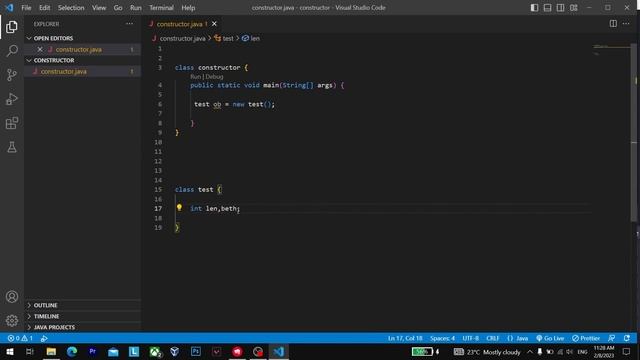This screenshot has width=640, height=360.
Task: Open the File menu
Action: coord(26,8)
